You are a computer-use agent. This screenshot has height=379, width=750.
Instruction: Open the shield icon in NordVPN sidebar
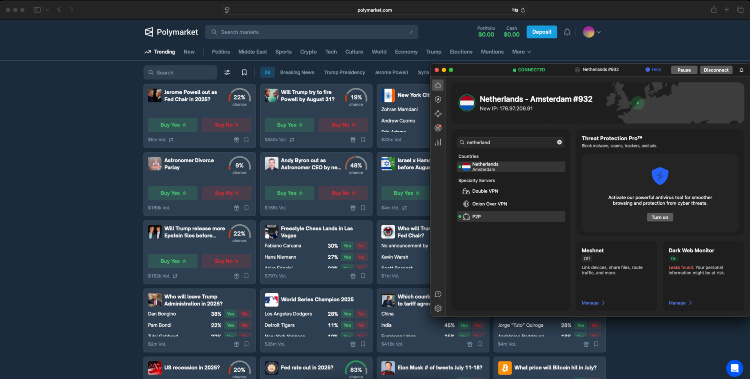pyautogui.click(x=438, y=100)
